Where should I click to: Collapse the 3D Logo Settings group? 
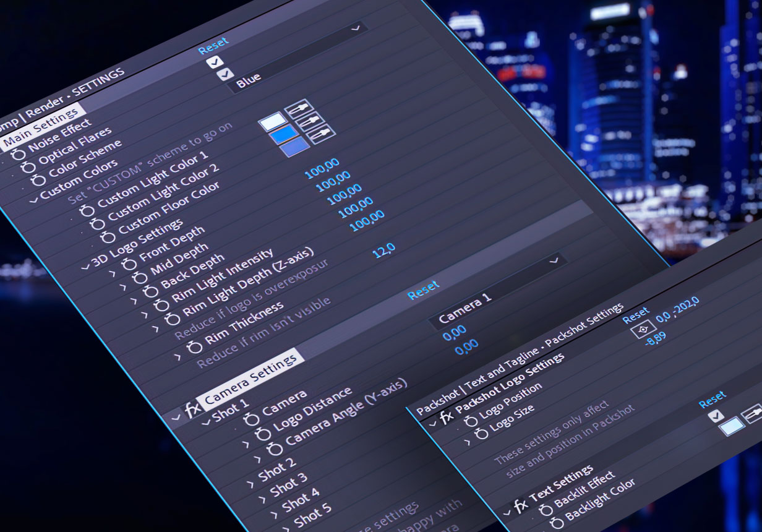85,266
